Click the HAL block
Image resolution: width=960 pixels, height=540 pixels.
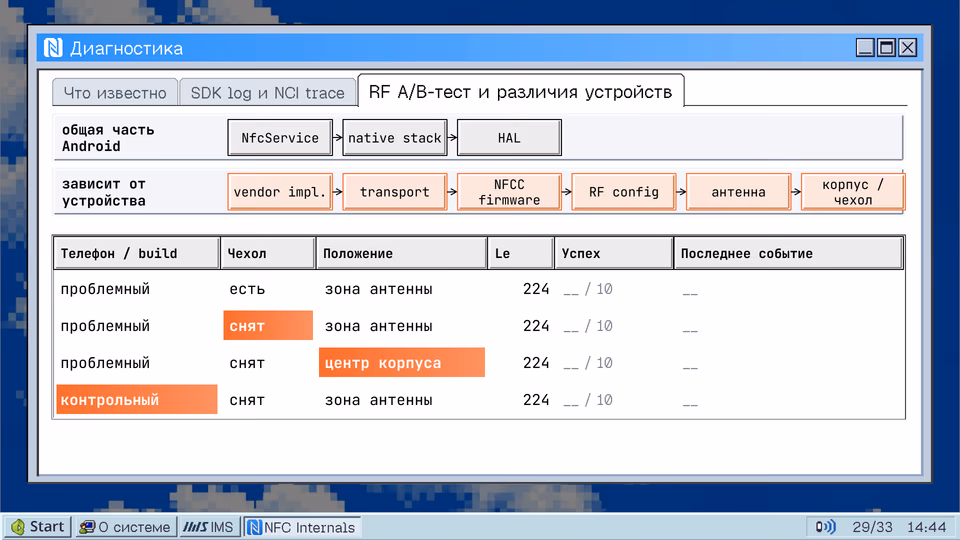[x=509, y=138]
